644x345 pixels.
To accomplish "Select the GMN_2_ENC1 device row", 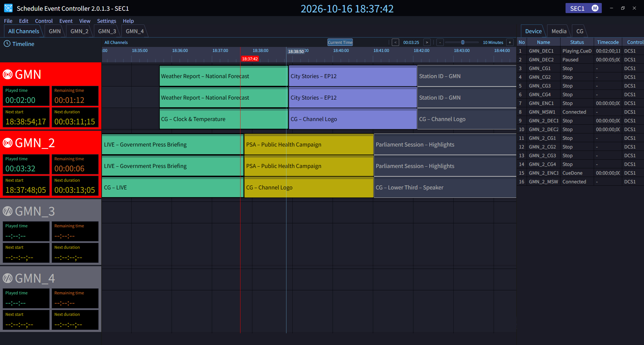I will click(x=580, y=173).
